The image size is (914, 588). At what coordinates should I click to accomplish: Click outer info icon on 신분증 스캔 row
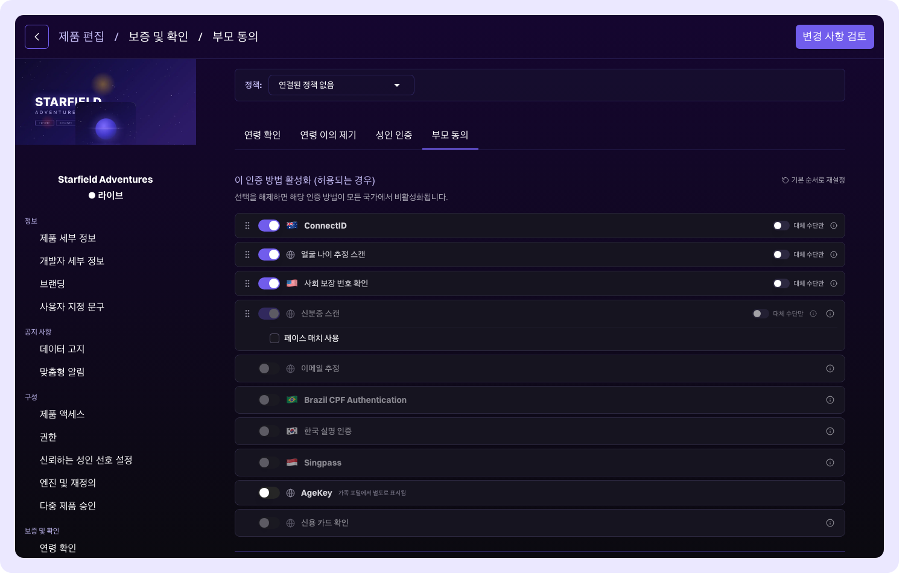[x=830, y=314]
